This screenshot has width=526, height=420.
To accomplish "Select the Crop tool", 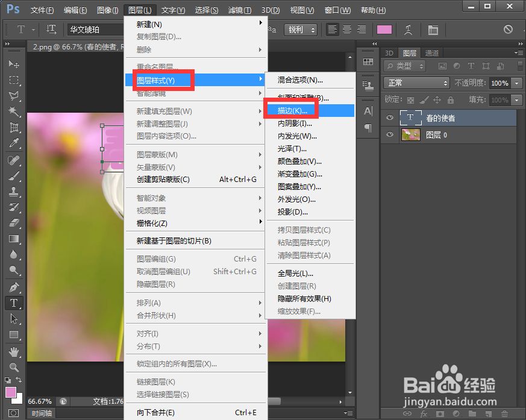I will coord(13,126).
